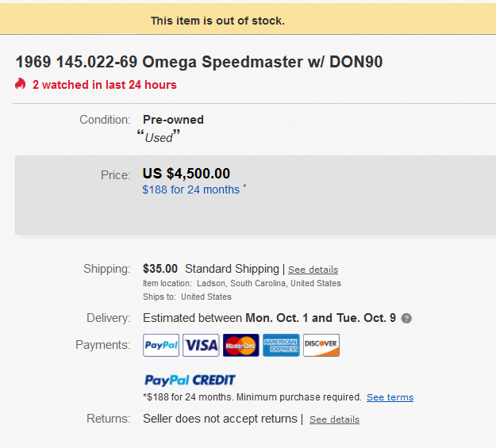Image resolution: width=496 pixels, height=448 pixels.
Task: Click the $188 for 24 months link
Action: [190, 190]
